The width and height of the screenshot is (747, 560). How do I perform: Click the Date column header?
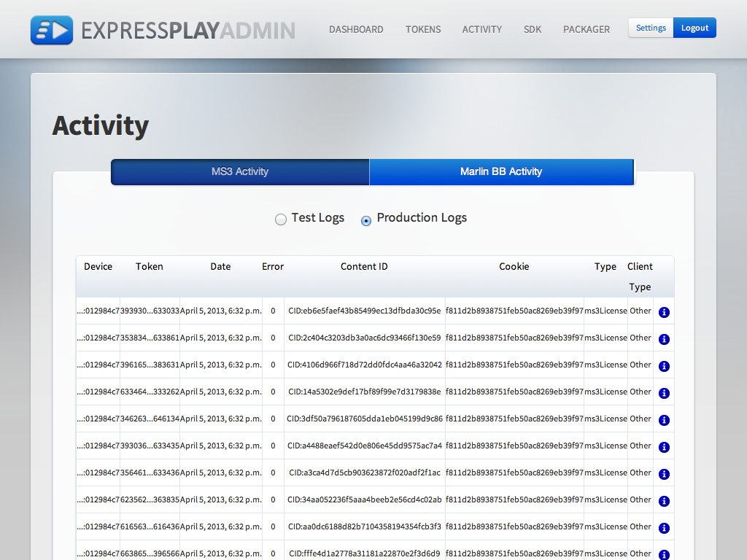click(220, 267)
